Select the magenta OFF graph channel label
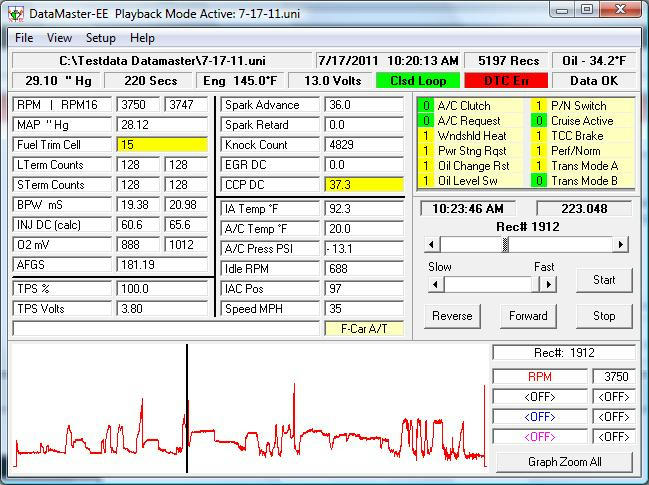Screen dimensions: 649x485 [539, 437]
